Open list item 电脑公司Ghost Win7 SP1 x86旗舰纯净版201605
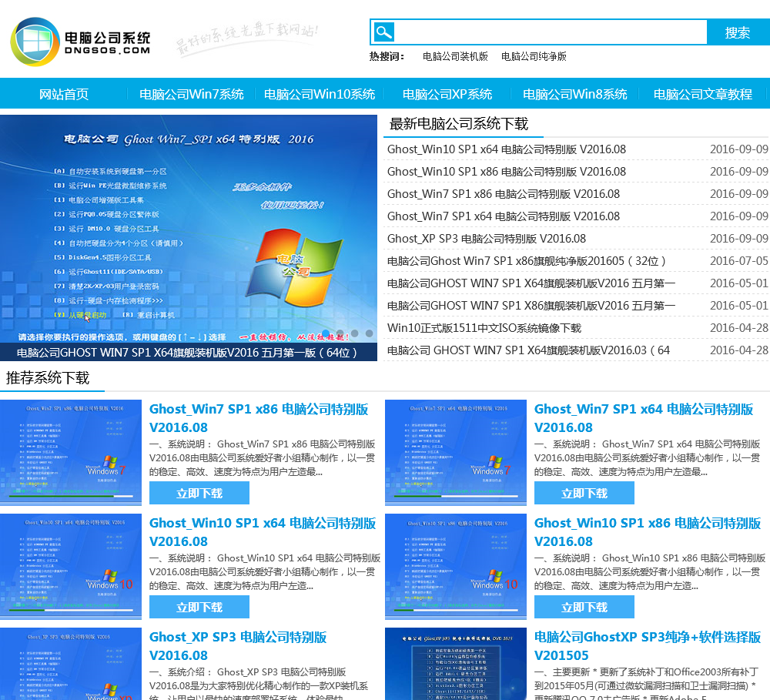This screenshot has width=770, height=700. click(x=527, y=261)
